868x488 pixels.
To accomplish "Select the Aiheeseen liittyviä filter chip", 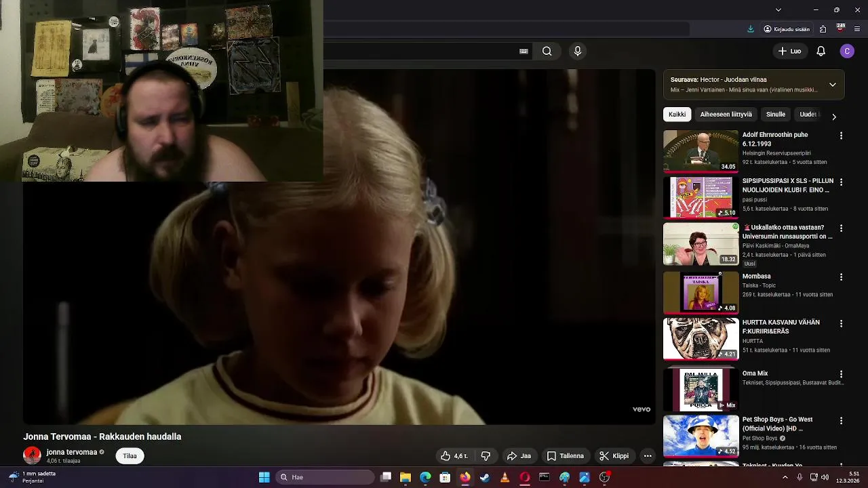I will point(726,115).
